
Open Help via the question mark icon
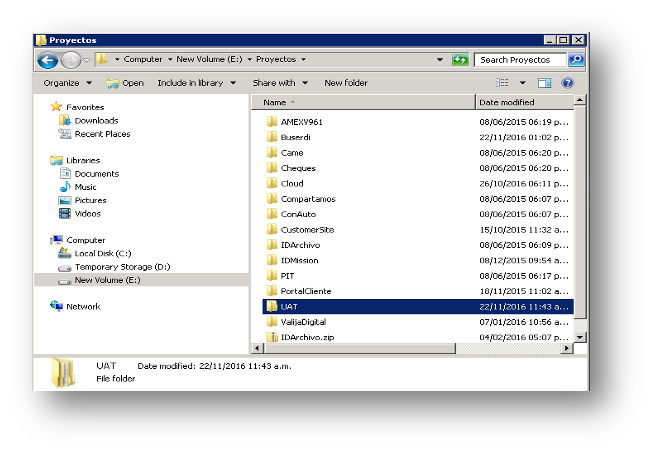[568, 83]
